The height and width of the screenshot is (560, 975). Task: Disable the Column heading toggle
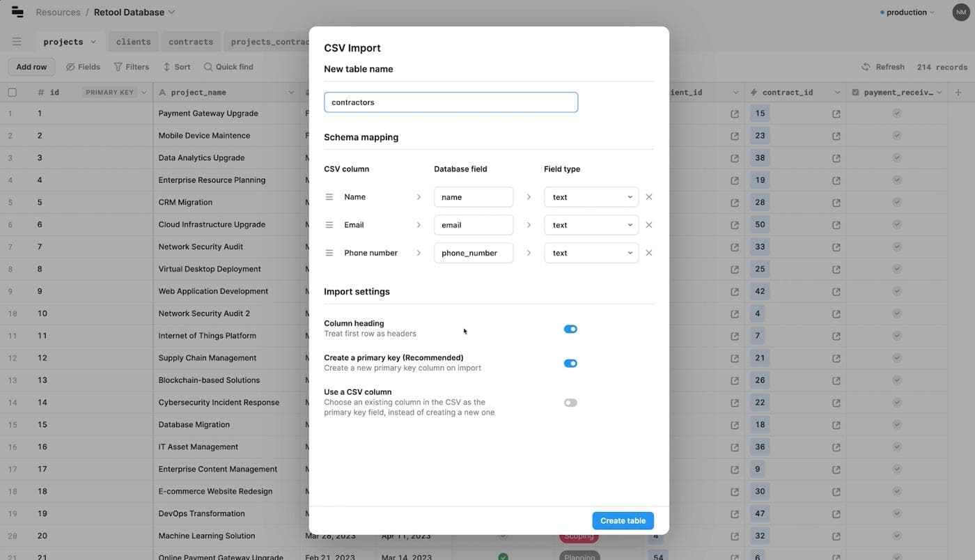[x=570, y=329]
